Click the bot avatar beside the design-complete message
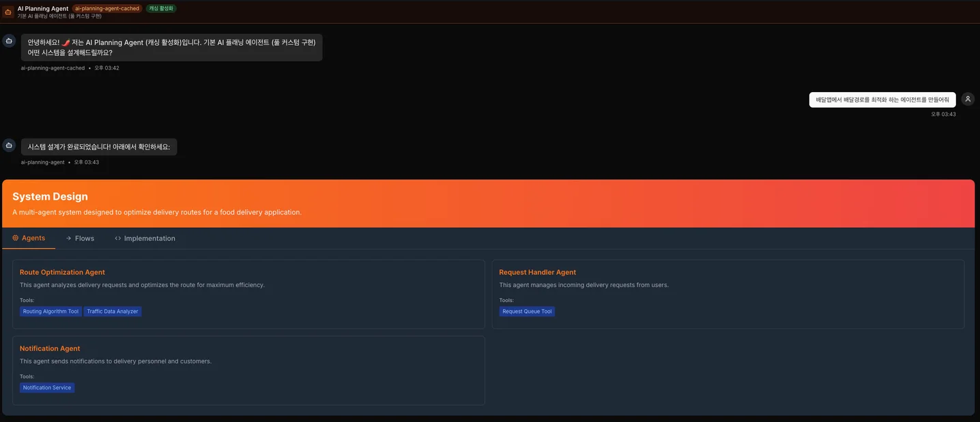 pyautogui.click(x=9, y=145)
